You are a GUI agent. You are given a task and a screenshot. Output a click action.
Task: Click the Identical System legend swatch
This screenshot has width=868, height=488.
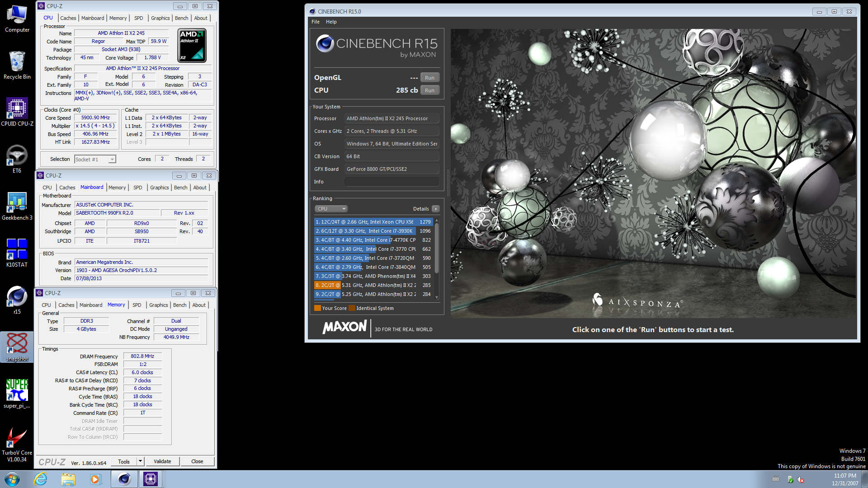[x=352, y=308]
